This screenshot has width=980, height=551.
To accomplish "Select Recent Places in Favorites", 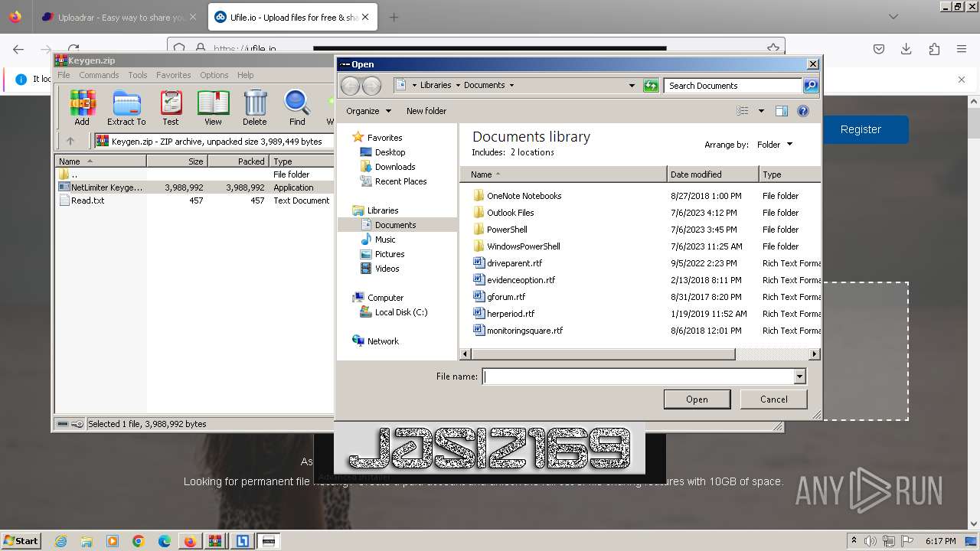I will tap(400, 181).
